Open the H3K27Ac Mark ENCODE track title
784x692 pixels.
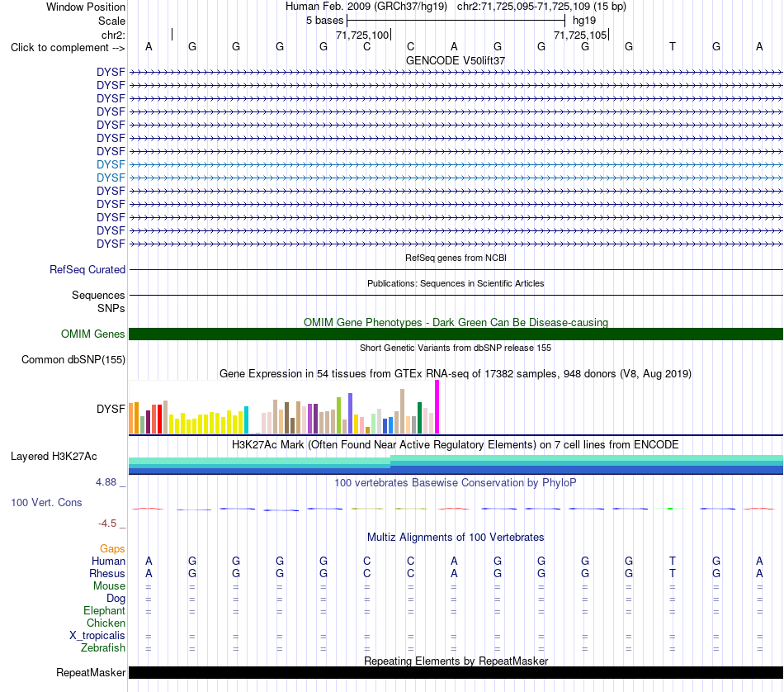[x=456, y=445]
